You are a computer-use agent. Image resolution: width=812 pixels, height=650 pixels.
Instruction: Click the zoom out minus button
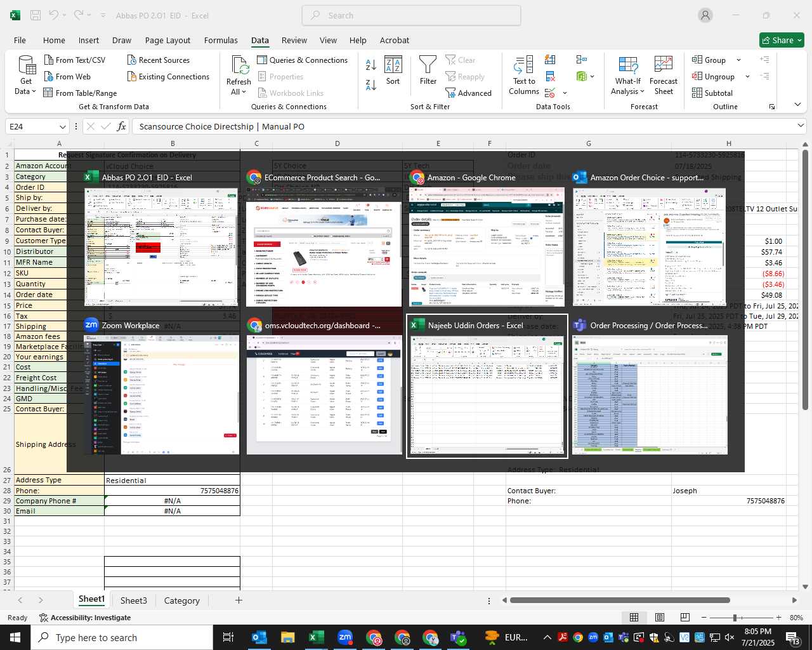click(704, 618)
